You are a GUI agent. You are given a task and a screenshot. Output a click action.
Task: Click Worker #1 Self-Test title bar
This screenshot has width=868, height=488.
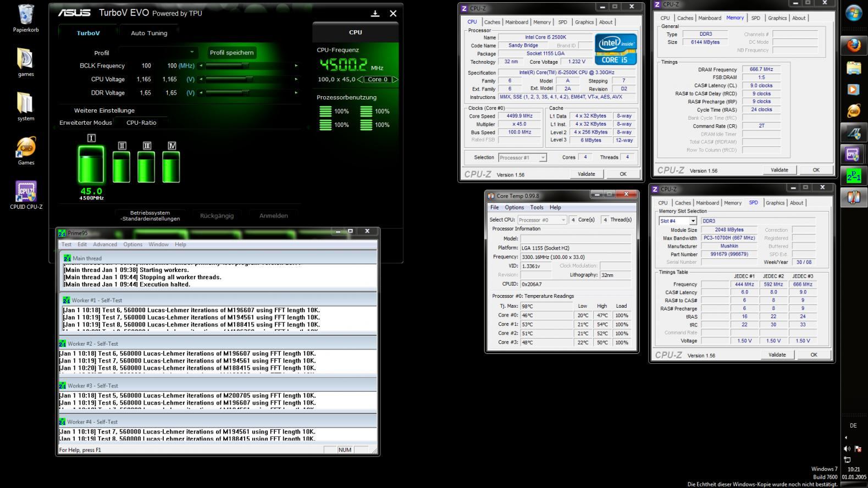pyautogui.click(x=219, y=300)
